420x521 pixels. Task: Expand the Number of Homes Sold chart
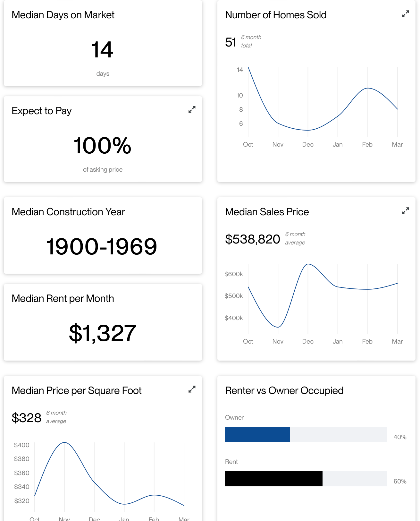[x=405, y=14]
